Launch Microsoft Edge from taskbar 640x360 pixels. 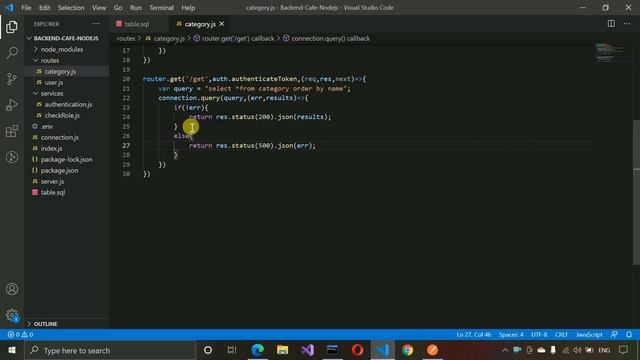[x=258, y=350]
